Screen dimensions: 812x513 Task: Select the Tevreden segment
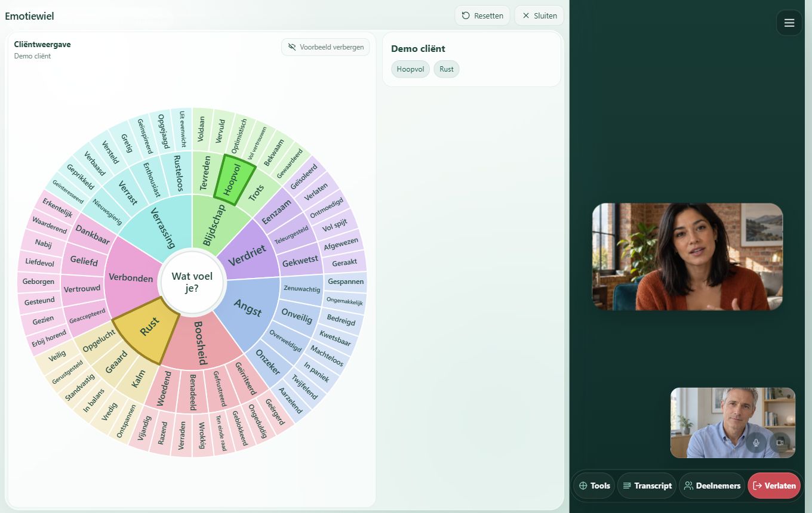click(x=204, y=173)
